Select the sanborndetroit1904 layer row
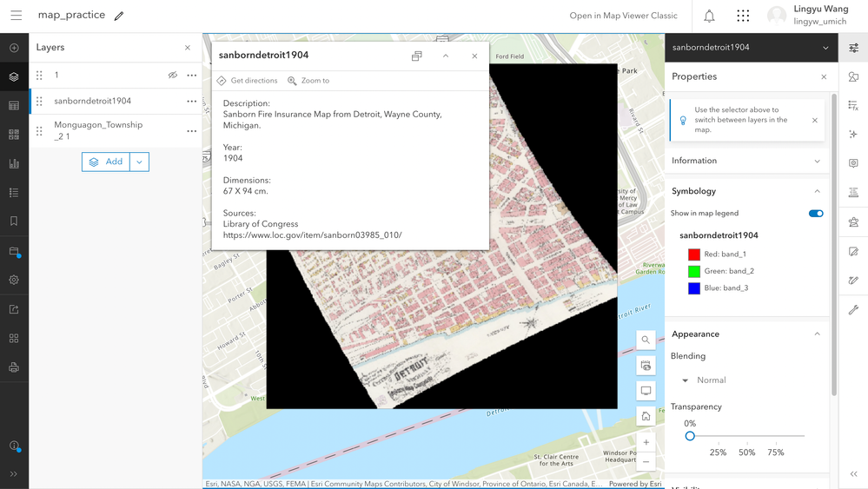 (x=116, y=102)
